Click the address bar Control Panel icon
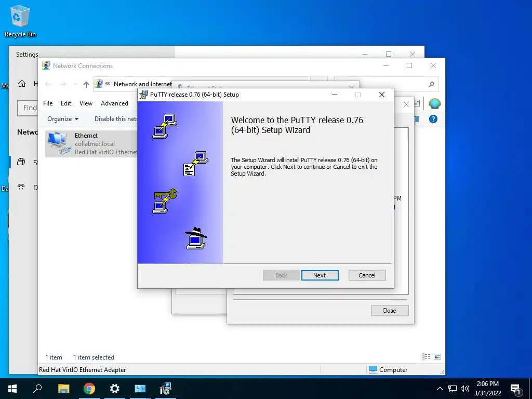The image size is (532, 399). click(x=99, y=84)
